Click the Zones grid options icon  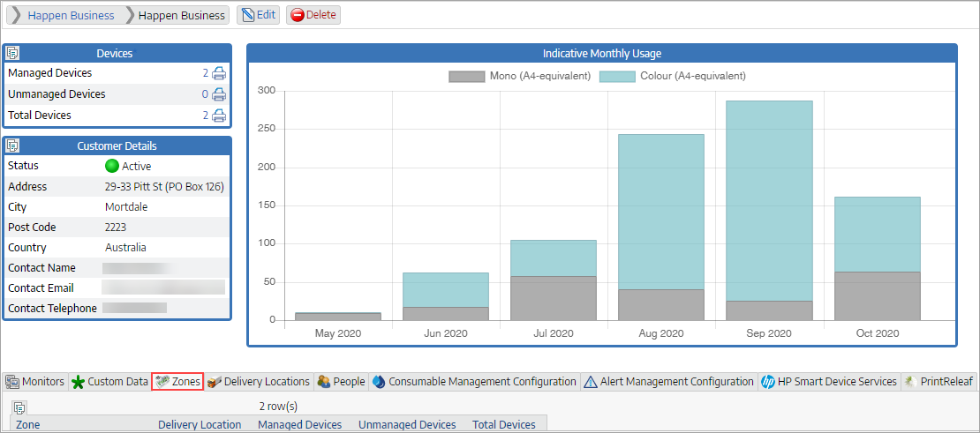(x=19, y=407)
